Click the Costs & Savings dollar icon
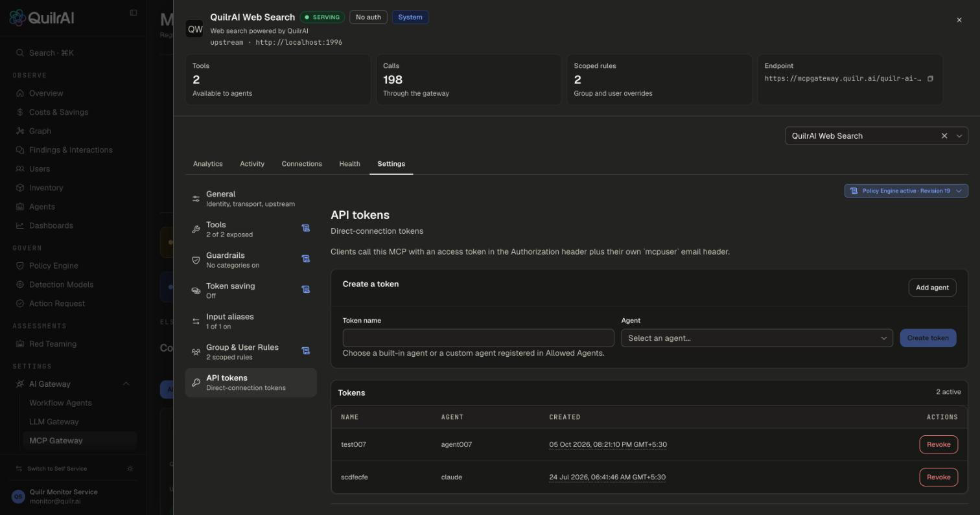Screen dimensions: 980x515 point(20,112)
